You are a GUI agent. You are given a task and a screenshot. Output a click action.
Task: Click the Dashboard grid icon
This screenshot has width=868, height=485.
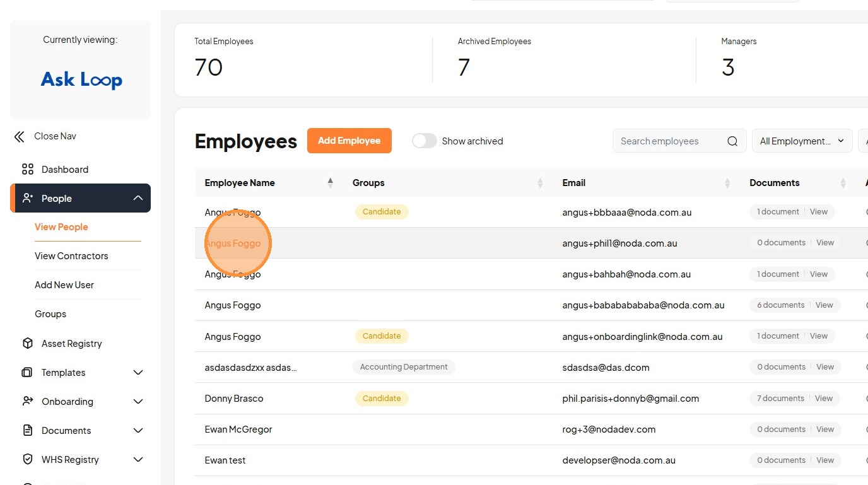27,169
